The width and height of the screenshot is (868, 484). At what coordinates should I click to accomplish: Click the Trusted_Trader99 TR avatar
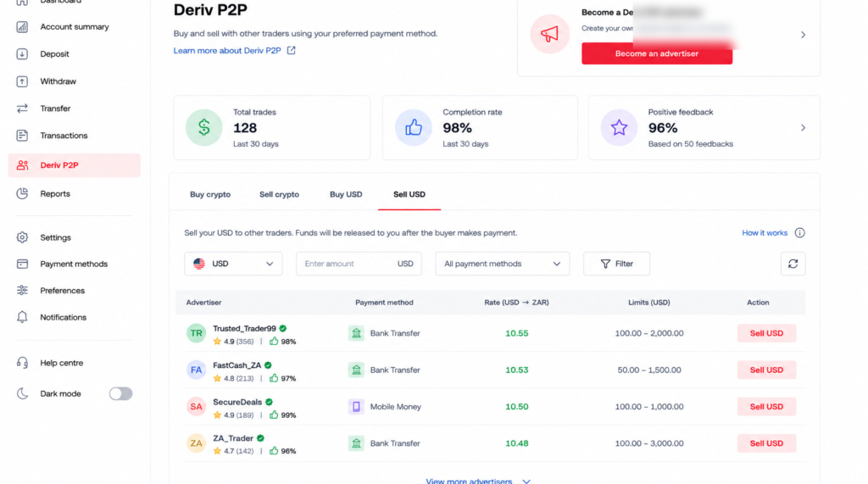pyautogui.click(x=196, y=333)
